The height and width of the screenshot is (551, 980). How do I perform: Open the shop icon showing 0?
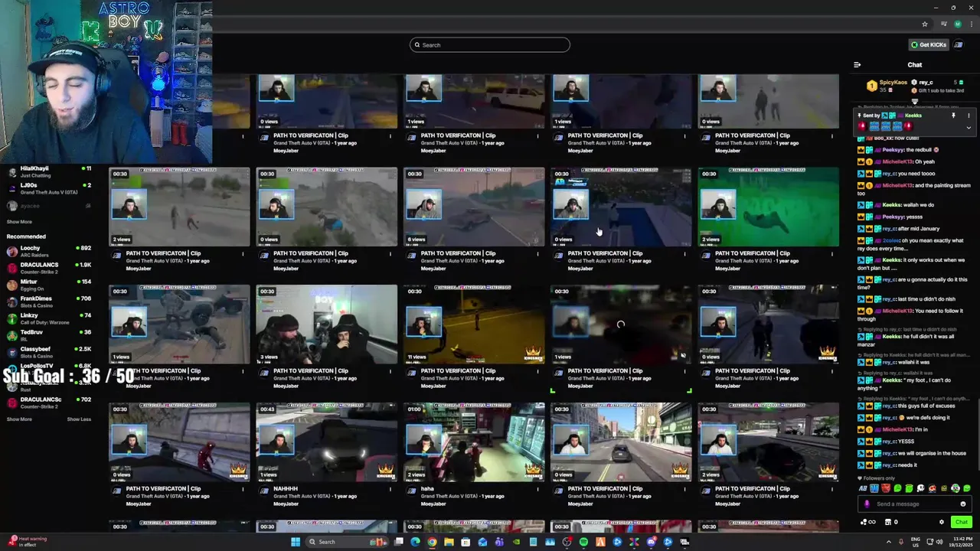(892, 522)
